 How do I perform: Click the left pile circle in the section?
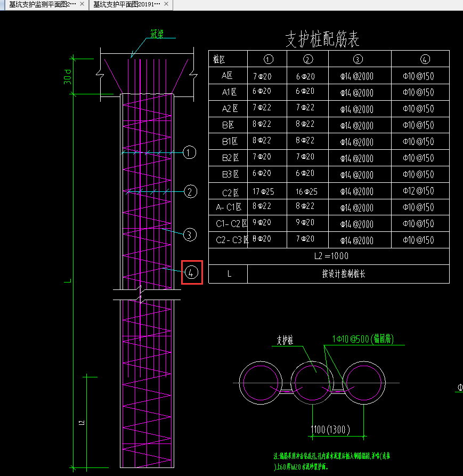(261, 383)
